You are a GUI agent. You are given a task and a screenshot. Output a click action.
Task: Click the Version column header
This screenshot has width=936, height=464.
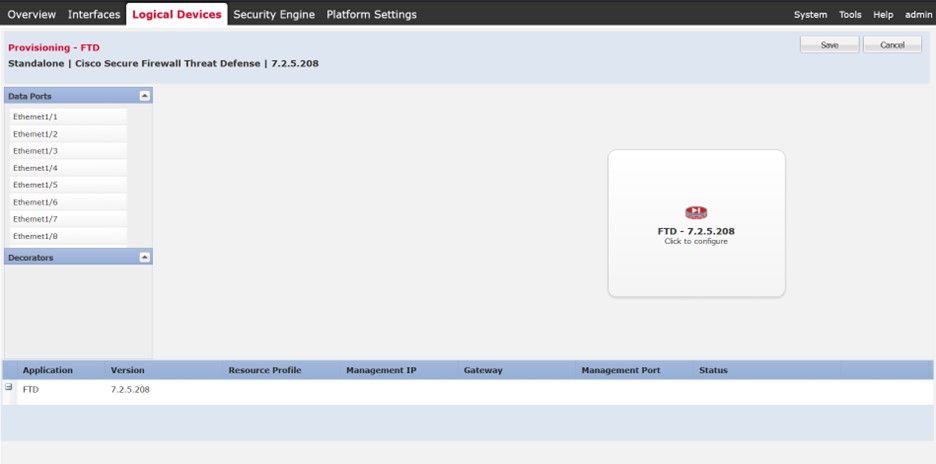pos(127,370)
